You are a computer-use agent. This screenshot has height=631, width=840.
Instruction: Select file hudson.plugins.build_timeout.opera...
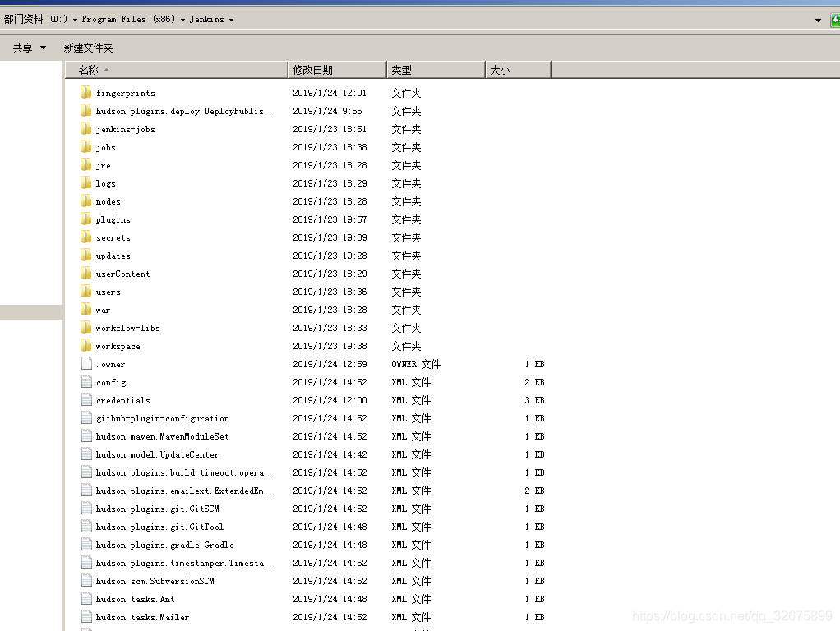click(x=186, y=472)
